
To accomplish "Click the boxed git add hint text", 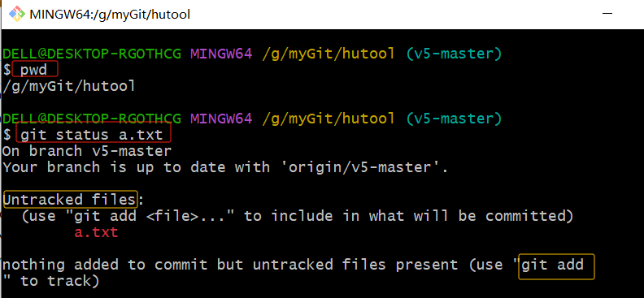I will pos(556,266).
